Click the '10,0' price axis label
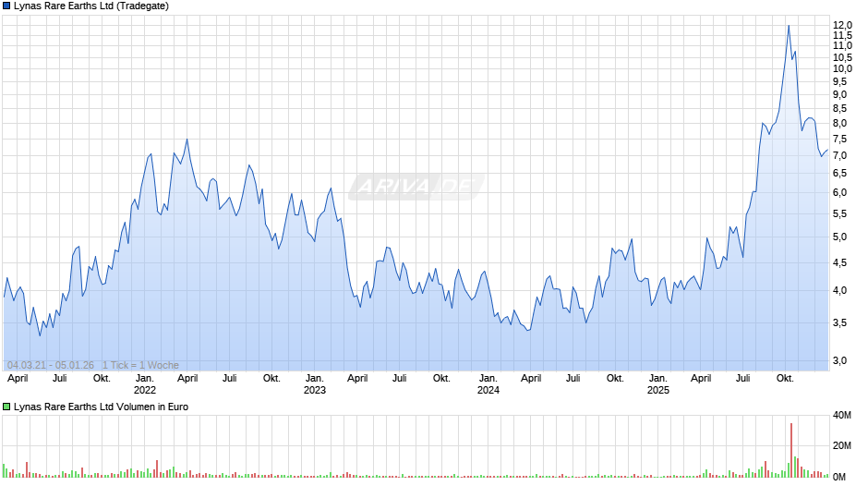Screen dimensions: 868x486 [x=842, y=68]
